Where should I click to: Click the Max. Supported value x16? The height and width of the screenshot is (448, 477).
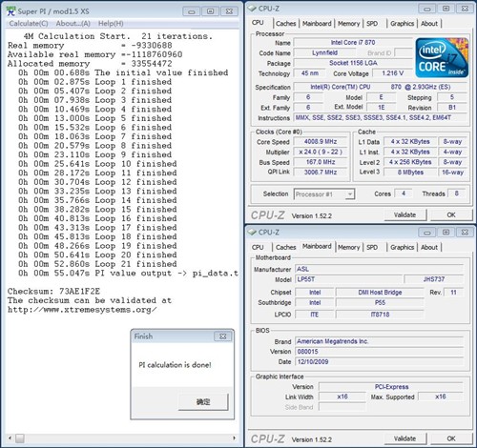coord(441,397)
